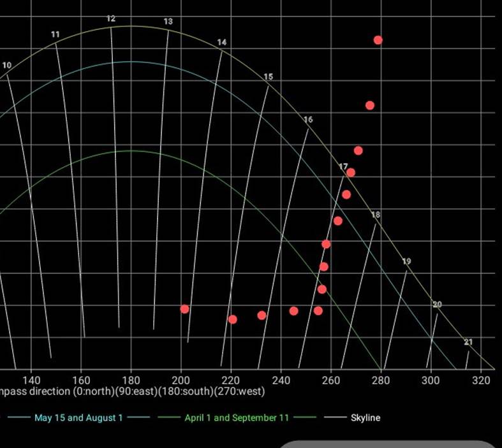Viewport: 502px width, 448px height.
Task: Toggle the Skyline legend entry
Action: click(x=365, y=418)
